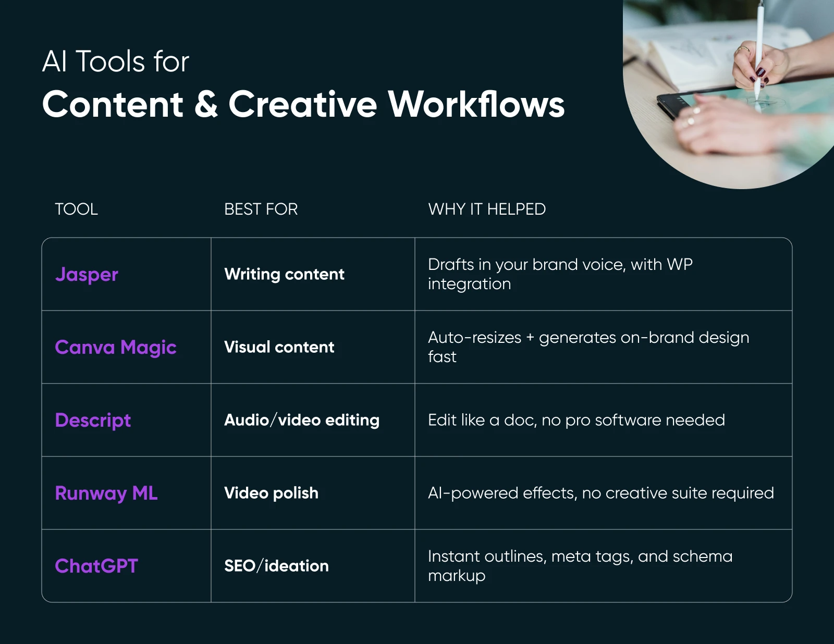Viewport: 834px width, 644px height.
Task: Click the SEO/ideation cell
Action: (x=275, y=566)
